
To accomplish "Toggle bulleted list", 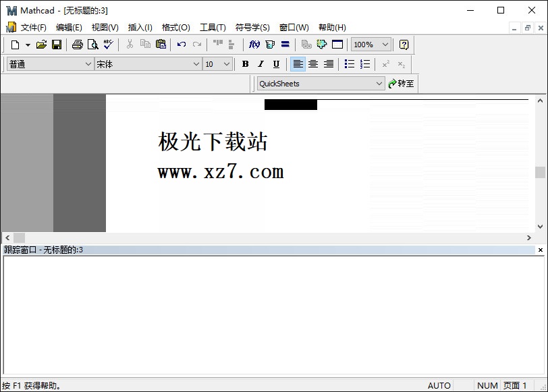I will click(x=349, y=64).
